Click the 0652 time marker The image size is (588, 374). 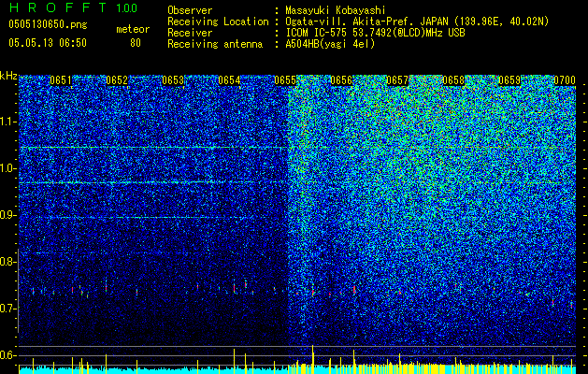coord(117,80)
